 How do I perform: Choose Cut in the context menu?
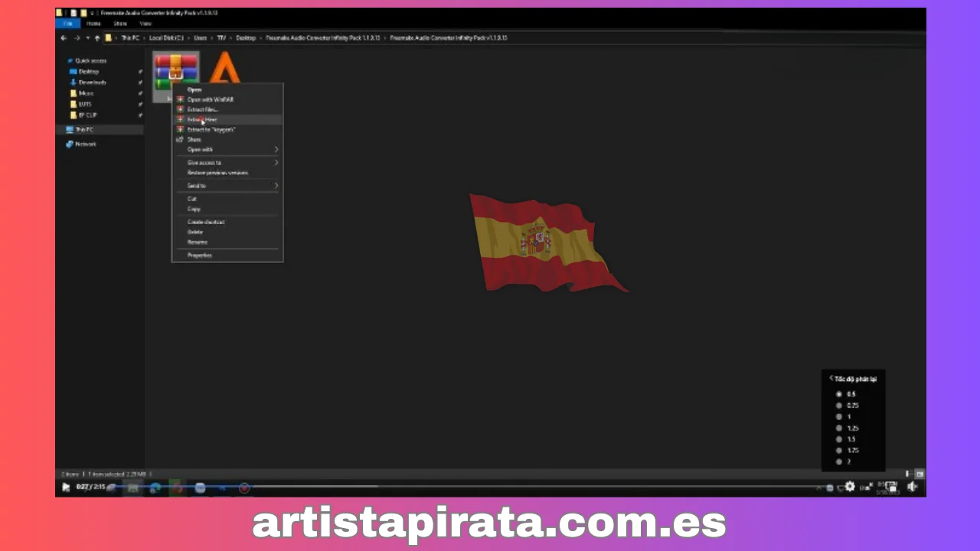[192, 198]
